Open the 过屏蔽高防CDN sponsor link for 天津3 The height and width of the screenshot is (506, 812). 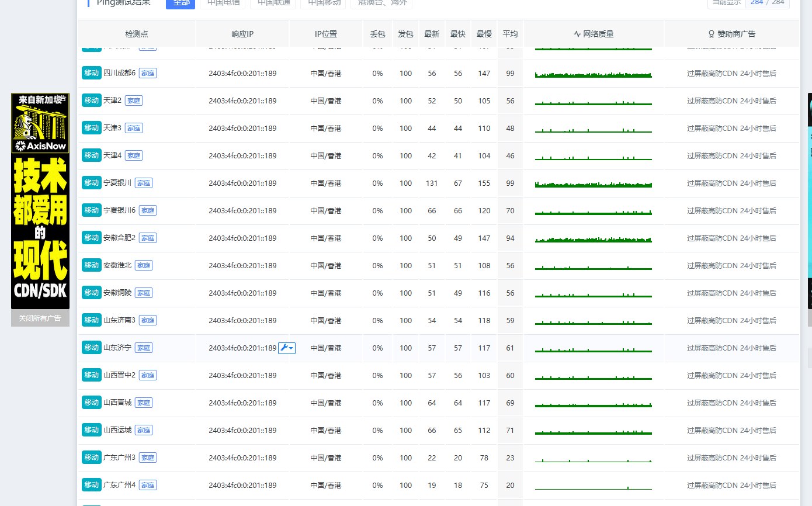[731, 128]
